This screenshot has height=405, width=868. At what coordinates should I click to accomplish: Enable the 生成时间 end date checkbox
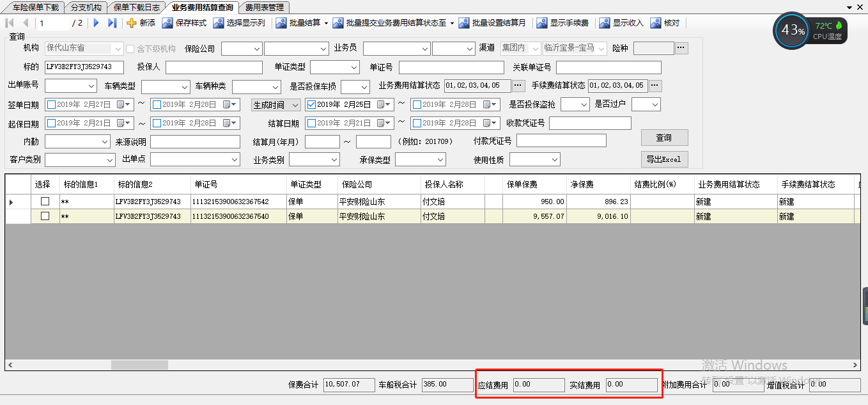click(417, 105)
